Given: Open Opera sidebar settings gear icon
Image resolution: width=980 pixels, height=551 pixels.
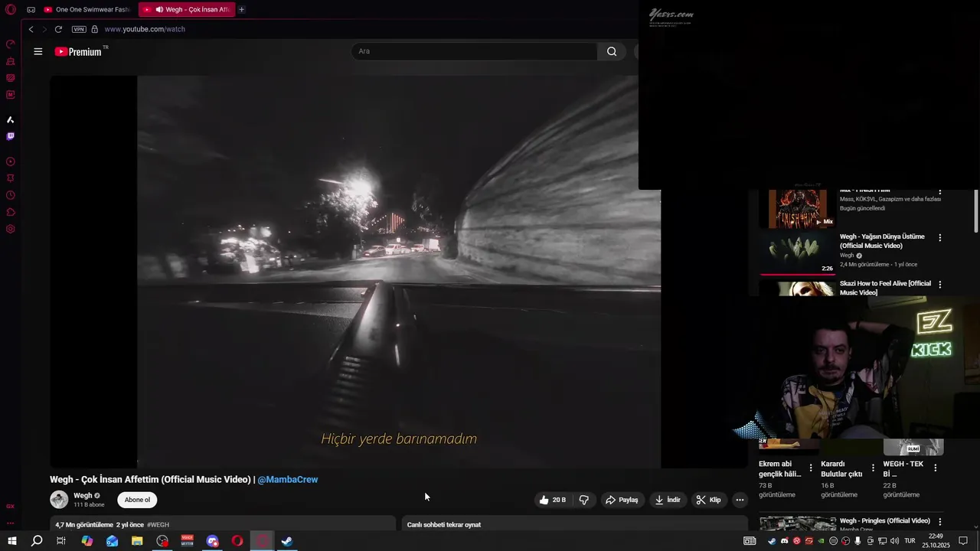Looking at the screenshot, I should click(11, 229).
